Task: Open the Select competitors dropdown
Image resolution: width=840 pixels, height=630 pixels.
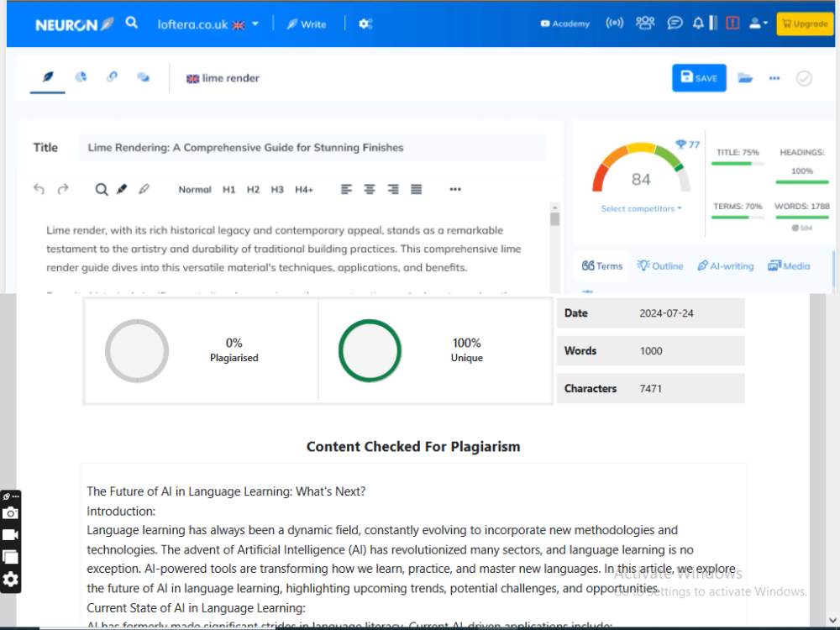Action: [x=641, y=208]
